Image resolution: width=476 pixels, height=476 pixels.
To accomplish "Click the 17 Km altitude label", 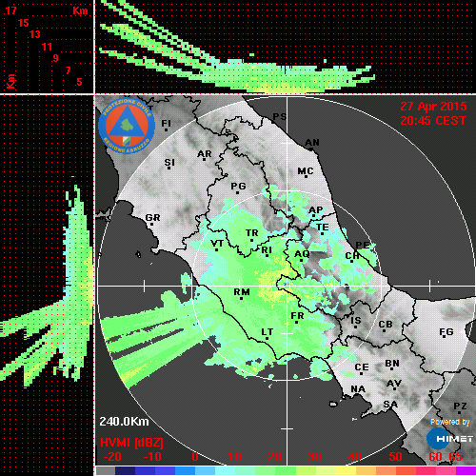I will pos(10,10).
